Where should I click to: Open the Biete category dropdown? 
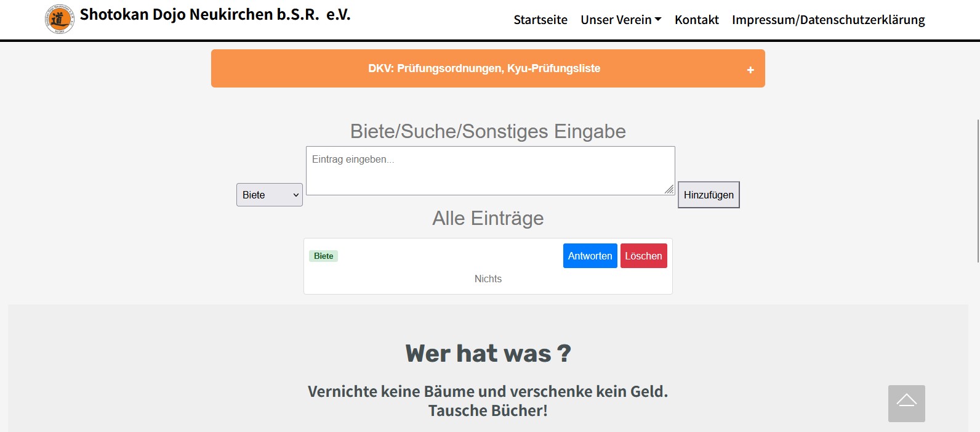click(x=270, y=195)
